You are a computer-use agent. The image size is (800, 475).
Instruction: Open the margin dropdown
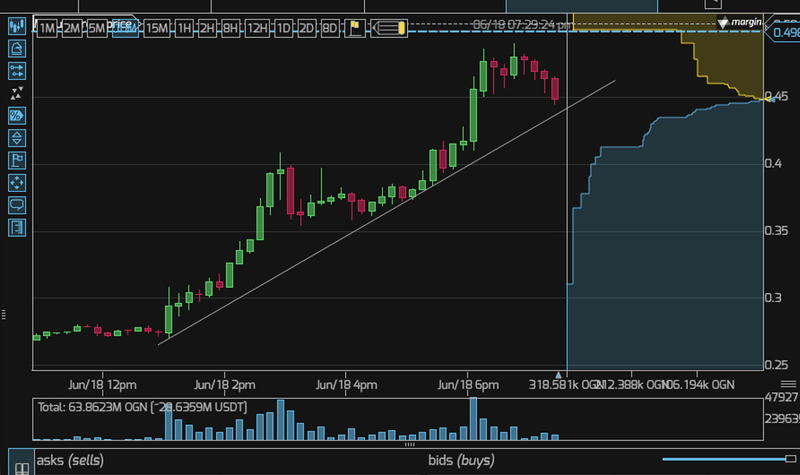click(739, 22)
